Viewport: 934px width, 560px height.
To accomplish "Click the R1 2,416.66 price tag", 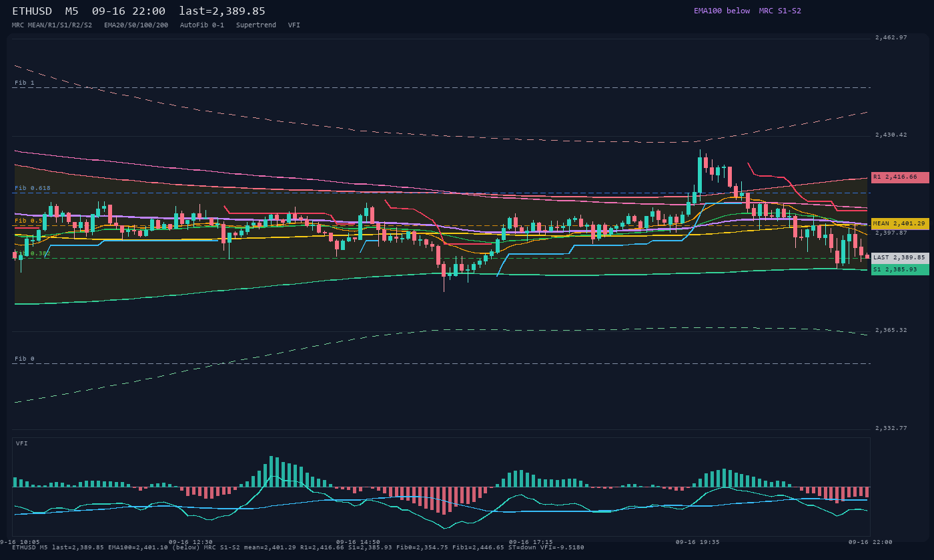I will (x=900, y=177).
